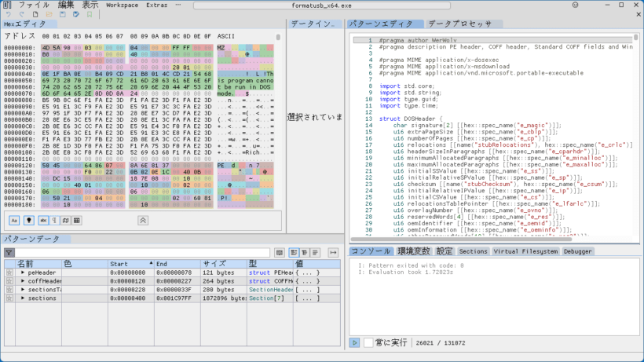This screenshot has height=362, width=644.
Task: Undo the last edit
Action: [x=8, y=14]
